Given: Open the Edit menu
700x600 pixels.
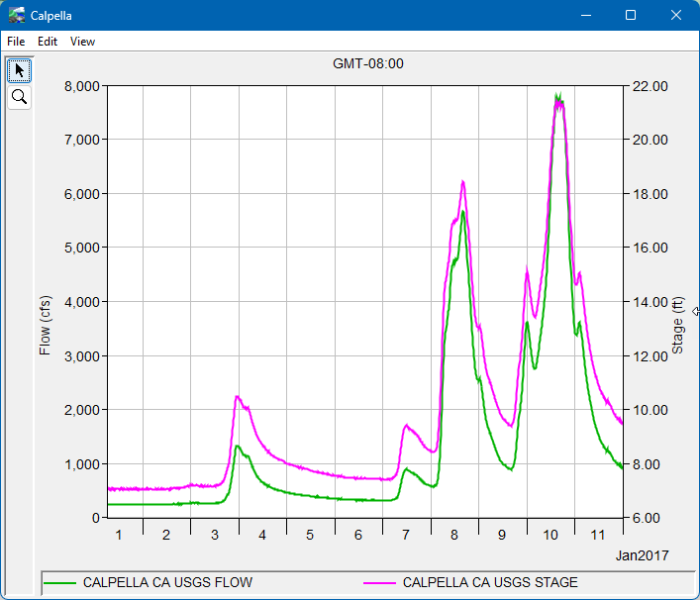Looking at the screenshot, I should 48,42.
